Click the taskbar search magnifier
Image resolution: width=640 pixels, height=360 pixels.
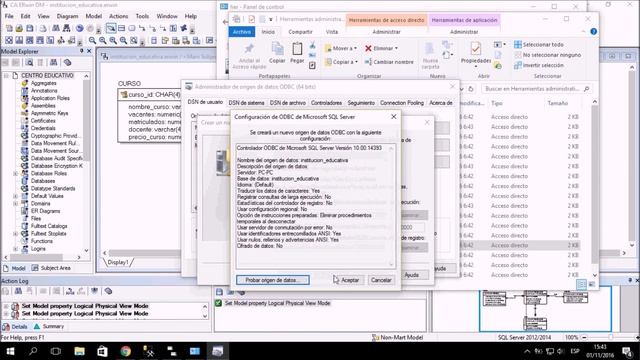(x=33, y=351)
